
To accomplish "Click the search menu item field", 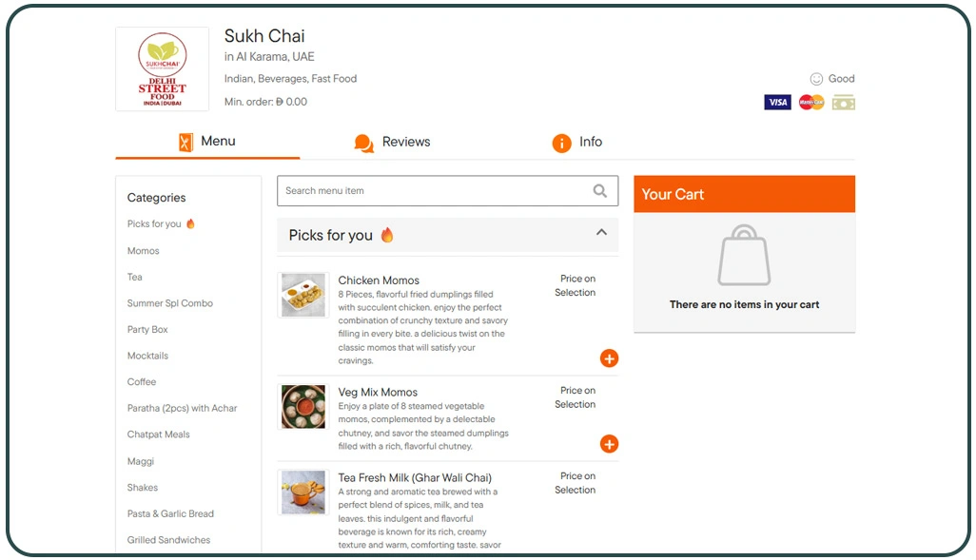I will 428,191.
